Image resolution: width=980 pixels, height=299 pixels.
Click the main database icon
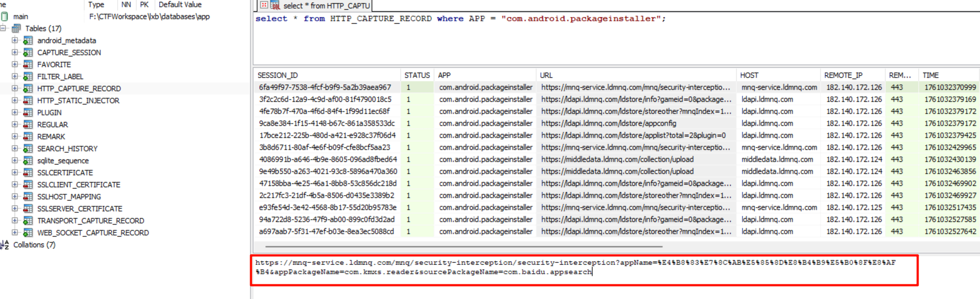click(x=4, y=16)
